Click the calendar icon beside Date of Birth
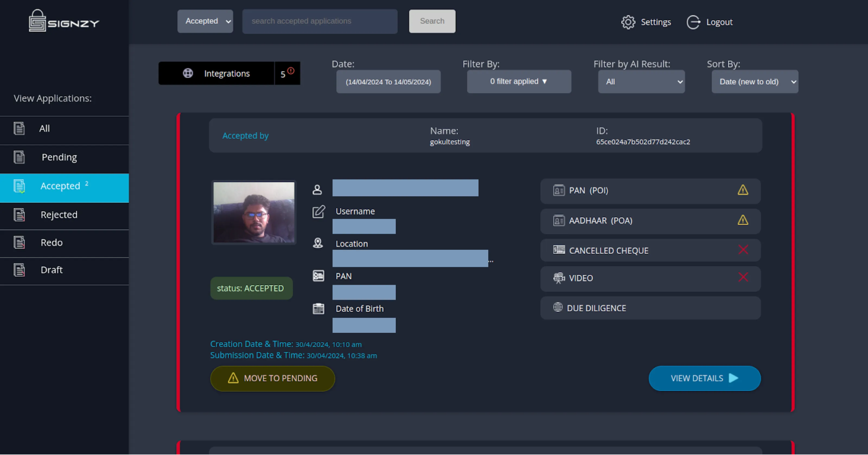Image resolution: width=868 pixels, height=455 pixels. [x=318, y=309]
